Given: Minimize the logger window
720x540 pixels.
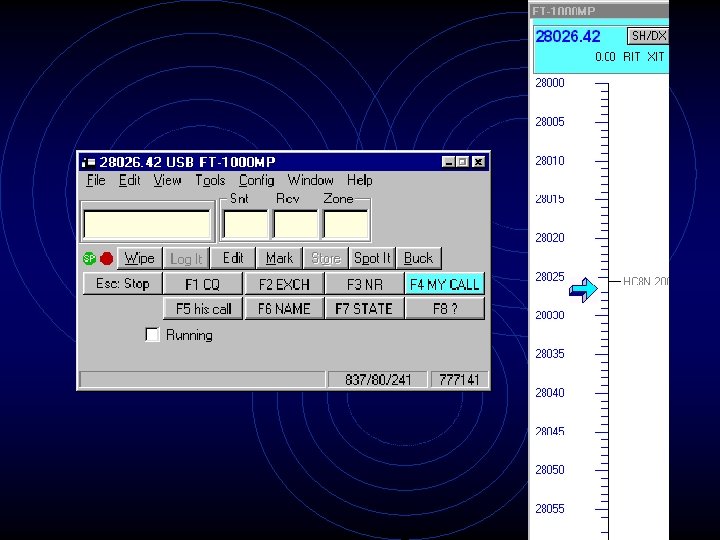Looking at the screenshot, I should point(448,162).
